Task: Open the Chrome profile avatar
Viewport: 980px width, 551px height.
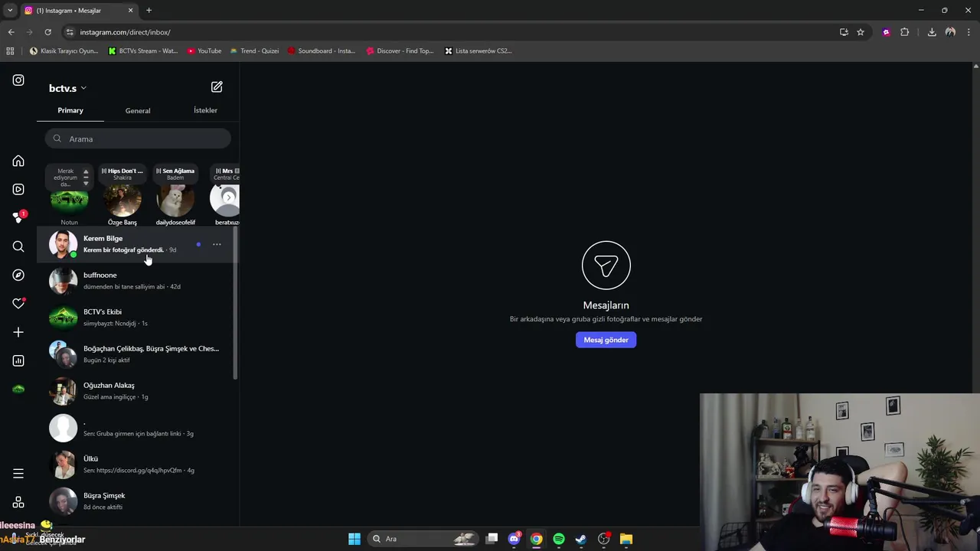Action: coord(950,32)
